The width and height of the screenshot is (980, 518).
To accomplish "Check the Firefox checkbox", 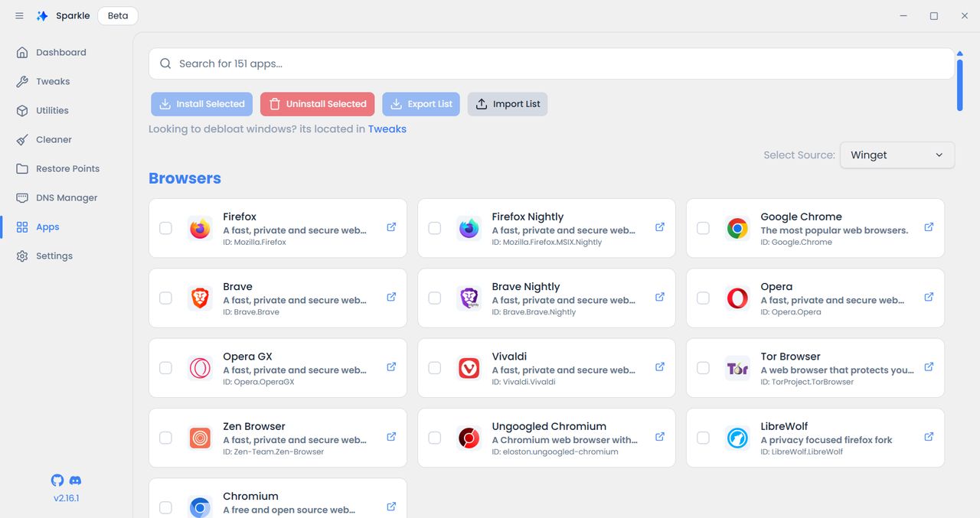I will 165,228.
